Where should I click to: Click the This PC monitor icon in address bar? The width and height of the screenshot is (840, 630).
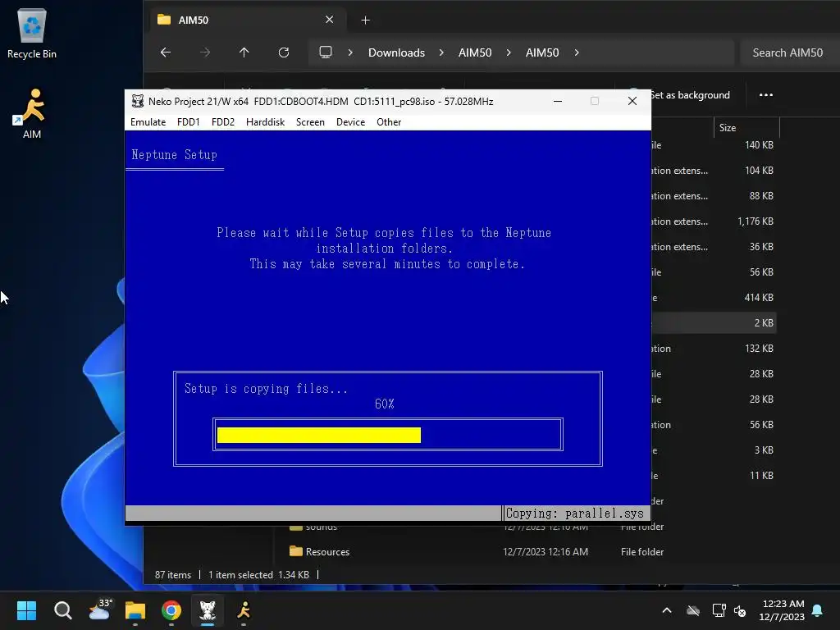[325, 52]
